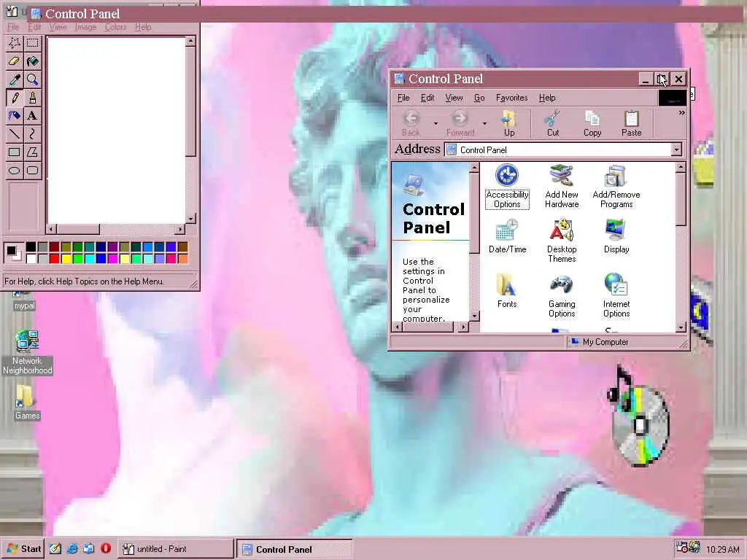Open the View menu in Control Panel
Image resolution: width=747 pixels, height=560 pixels.
(x=454, y=98)
